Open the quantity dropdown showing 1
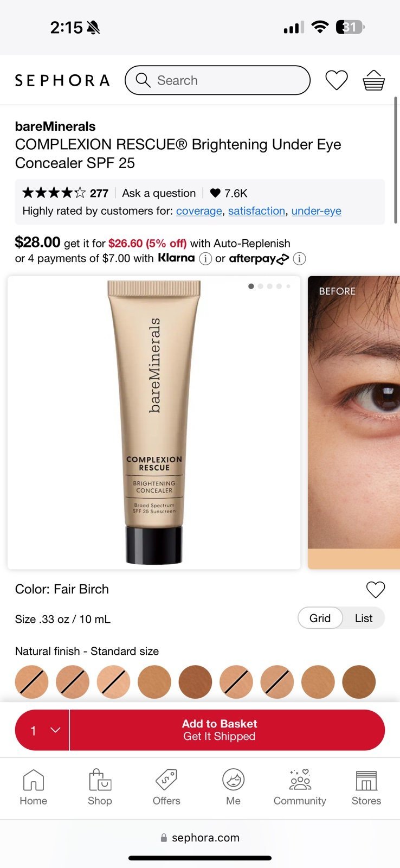 click(42, 730)
